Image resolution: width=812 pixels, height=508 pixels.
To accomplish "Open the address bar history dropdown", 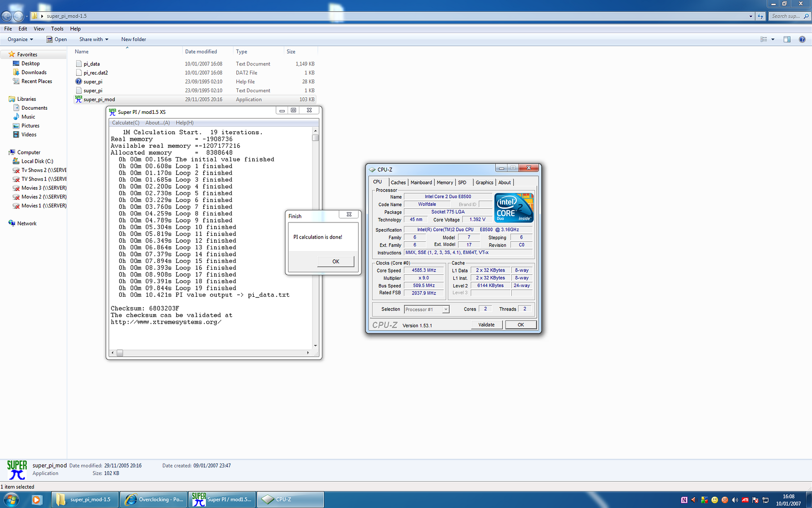I will 750,16.
